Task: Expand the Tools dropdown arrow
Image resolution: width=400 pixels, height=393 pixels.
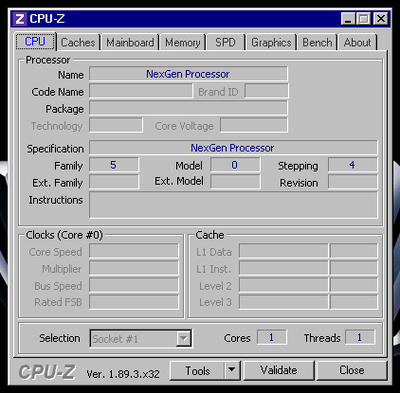Action: (232, 371)
